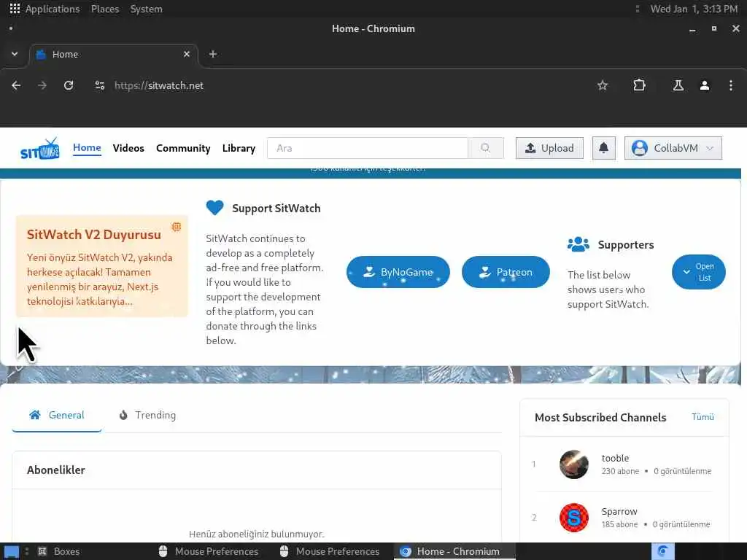
Task: Open the tooble channel name
Action: tap(615, 458)
